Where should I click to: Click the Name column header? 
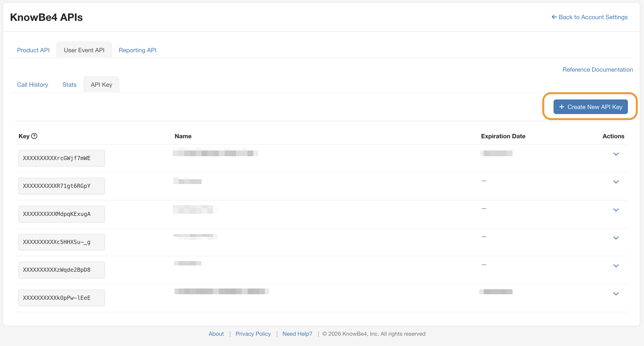(x=183, y=136)
